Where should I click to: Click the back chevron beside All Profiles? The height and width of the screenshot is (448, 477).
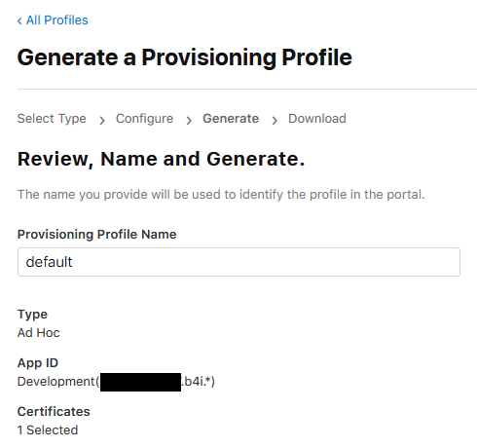tap(19, 21)
